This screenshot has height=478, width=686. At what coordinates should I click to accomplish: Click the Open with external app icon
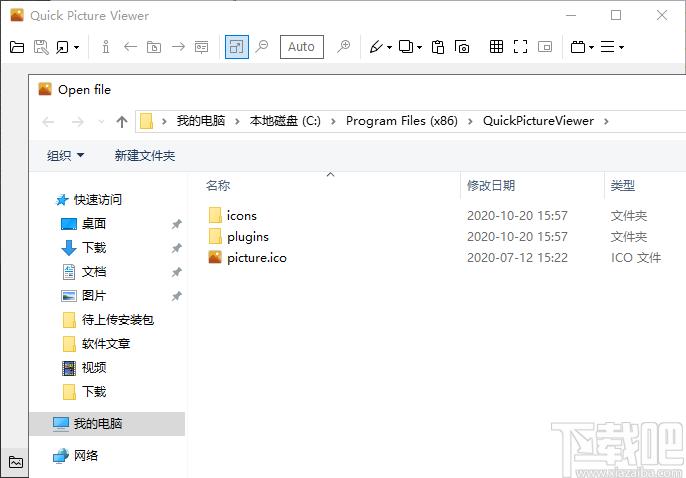(63, 47)
